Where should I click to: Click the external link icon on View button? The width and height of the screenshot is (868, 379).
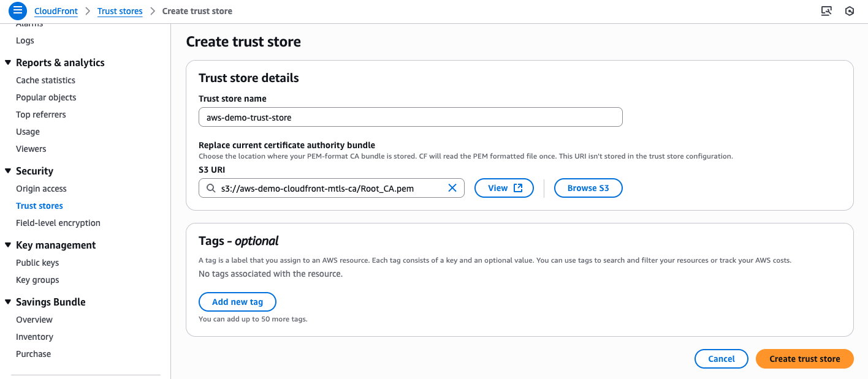(x=518, y=188)
